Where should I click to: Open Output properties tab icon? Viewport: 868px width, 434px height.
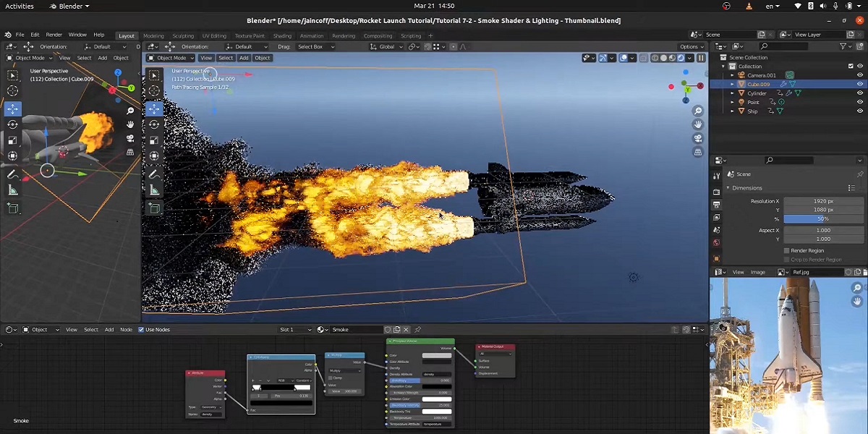[716, 205]
